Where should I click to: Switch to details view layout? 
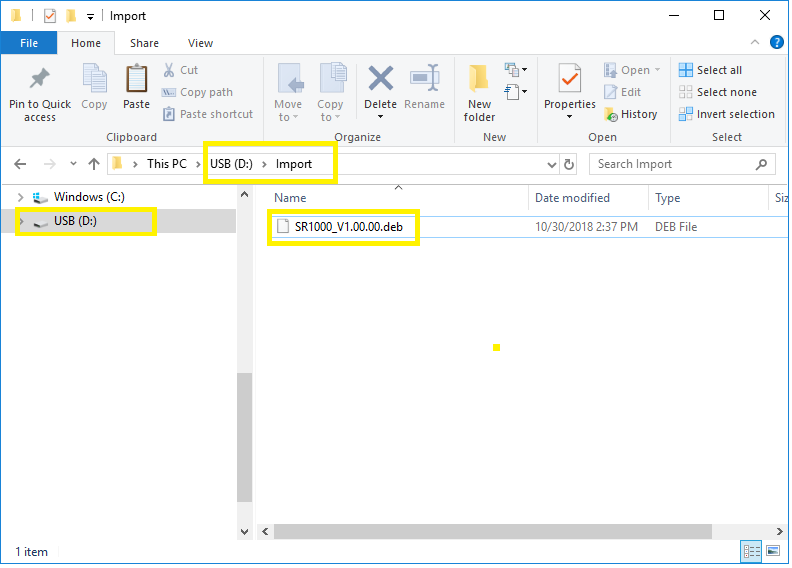[x=752, y=551]
